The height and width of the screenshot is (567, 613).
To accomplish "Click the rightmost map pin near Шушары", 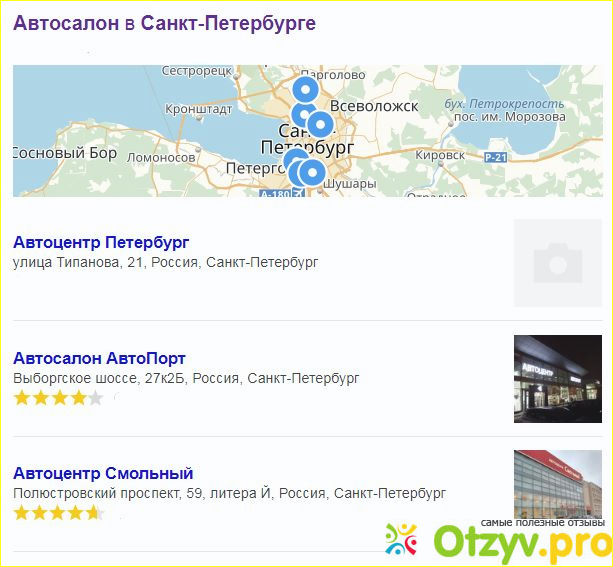I will click(312, 172).
